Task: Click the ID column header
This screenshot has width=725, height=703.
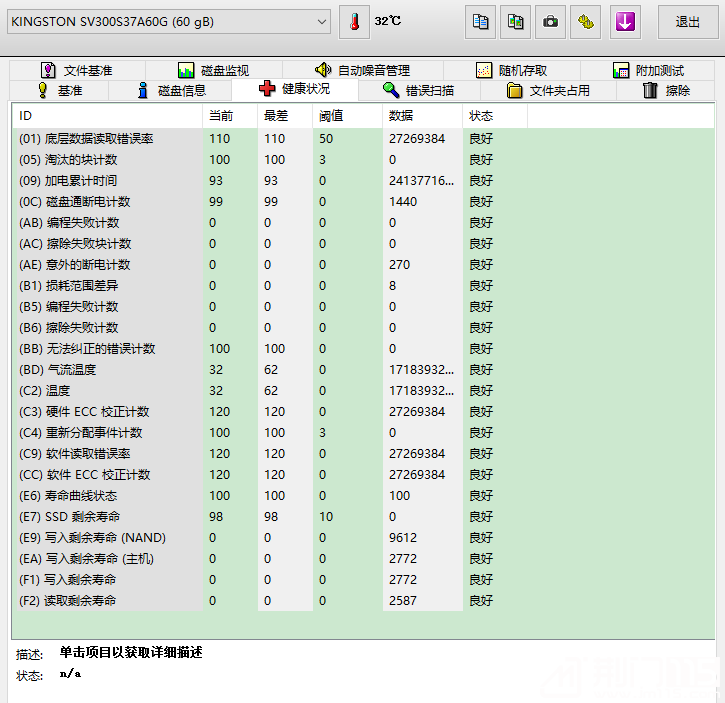Action: (x=107, y=116)
